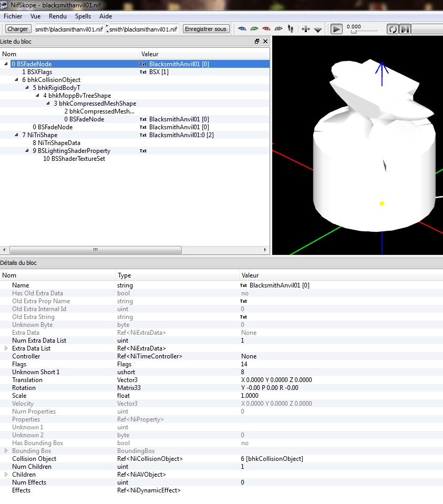Open the Rendu menu
Screen dimensions: 443x504
58,16
